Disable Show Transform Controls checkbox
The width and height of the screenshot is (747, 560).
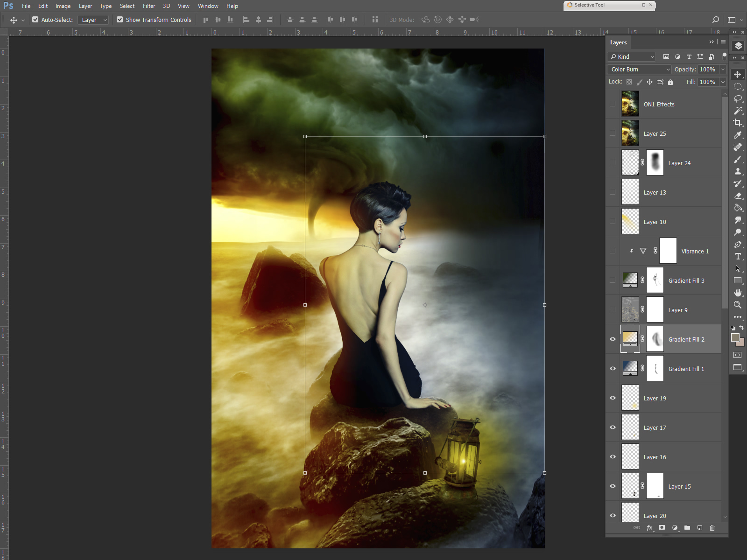120,20
